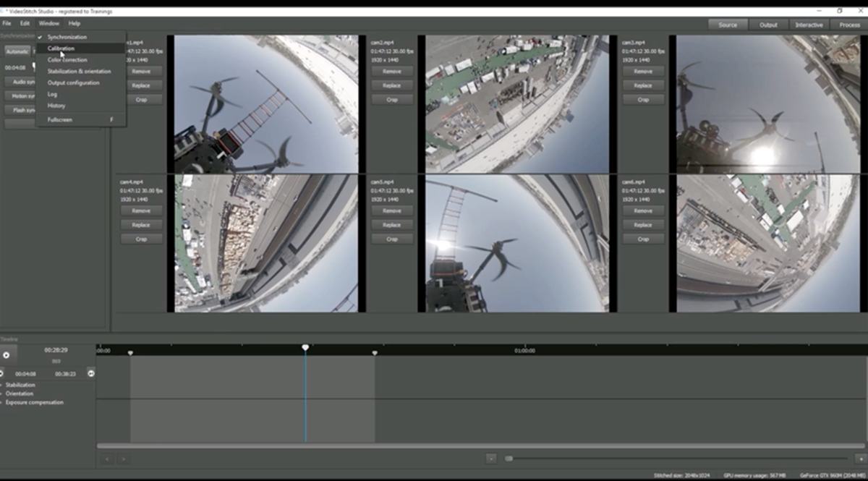Expand the Exposure compensation section
The height and width of the screenshot is (481, 868).
point(35,403)
